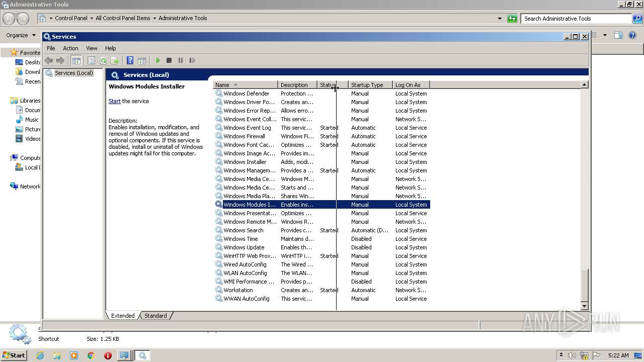Image resolution: width=644 pixels, height=362 pixels.
Task: Sort by the Description column header
Action: point(297,85)
